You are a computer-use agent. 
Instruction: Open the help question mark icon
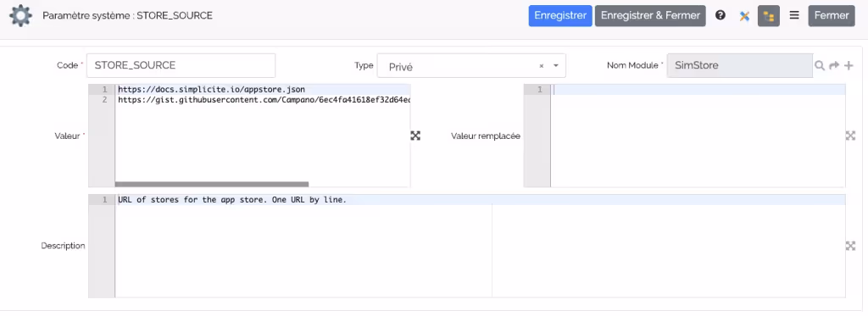pyautogui.click(x=721, y=15)
